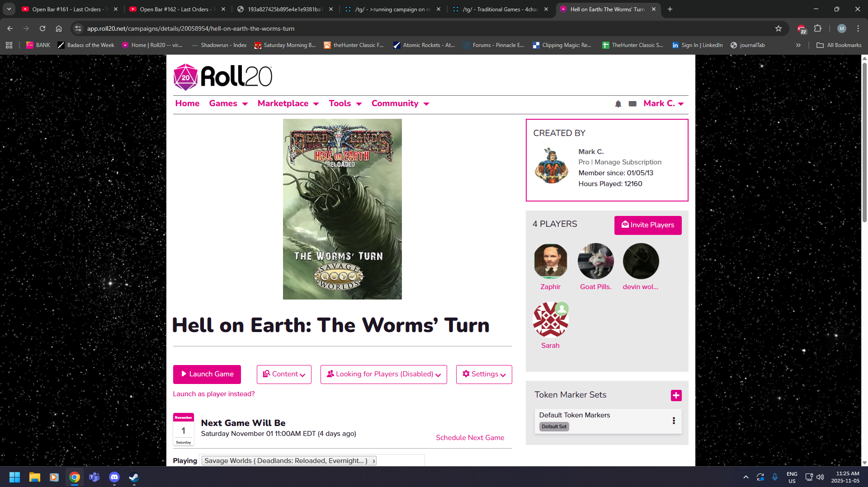Open the messages envelope icon
The width and height of the screenshot is (868, 487).
click(632, 104)
